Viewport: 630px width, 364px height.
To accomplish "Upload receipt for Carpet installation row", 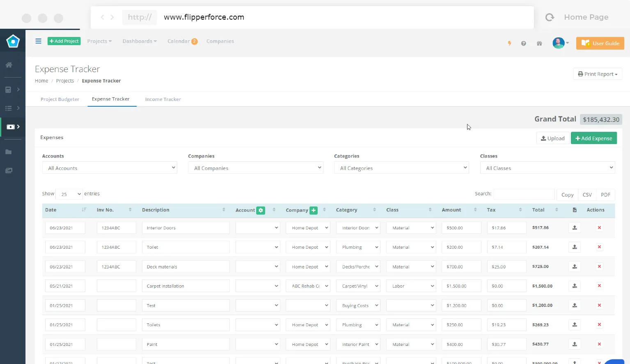I will [x=575, y=286].
